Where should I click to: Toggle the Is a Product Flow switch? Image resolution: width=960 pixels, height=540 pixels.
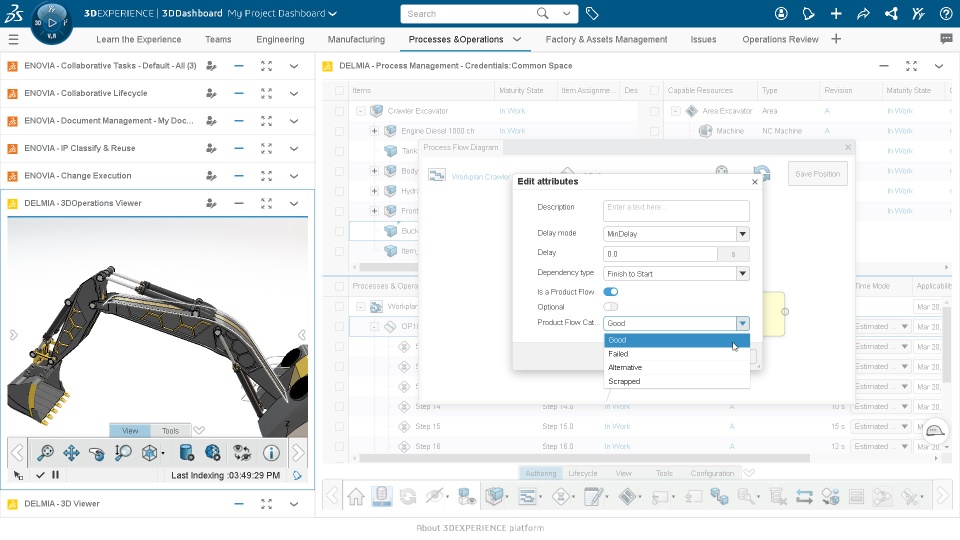[x=610, y=291]
